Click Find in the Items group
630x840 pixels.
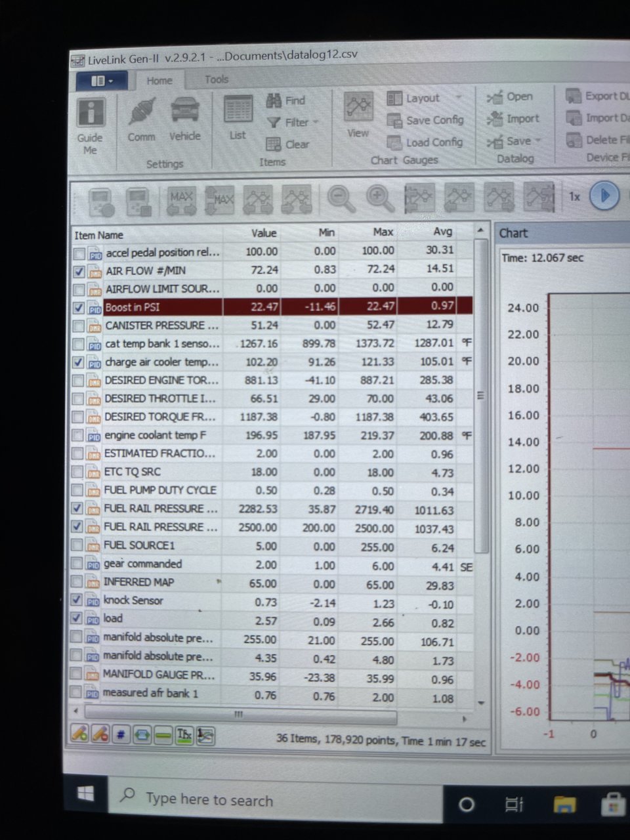point(286,100)
